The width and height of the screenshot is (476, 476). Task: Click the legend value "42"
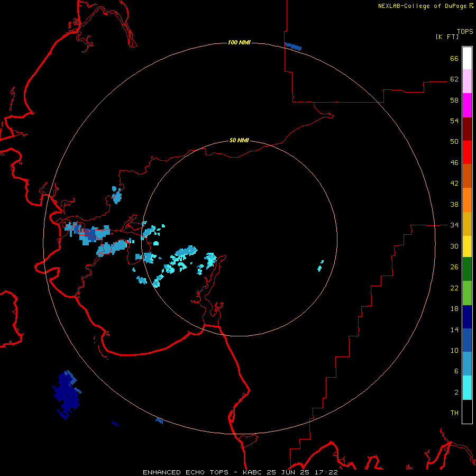454,184
